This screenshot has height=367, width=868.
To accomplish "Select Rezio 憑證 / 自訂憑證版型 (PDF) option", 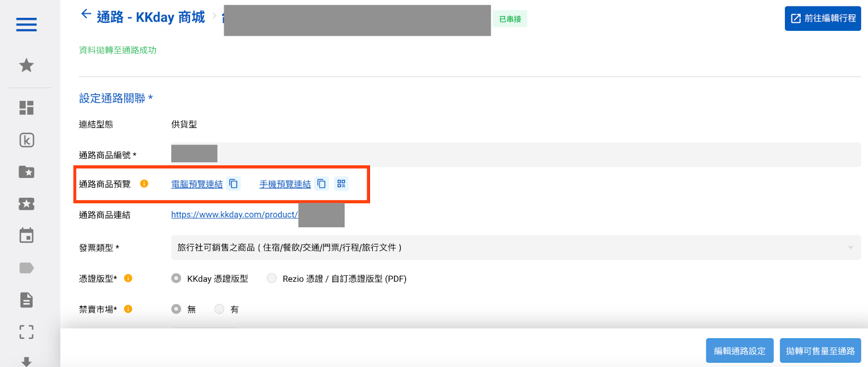I will (x=272, y=278).
